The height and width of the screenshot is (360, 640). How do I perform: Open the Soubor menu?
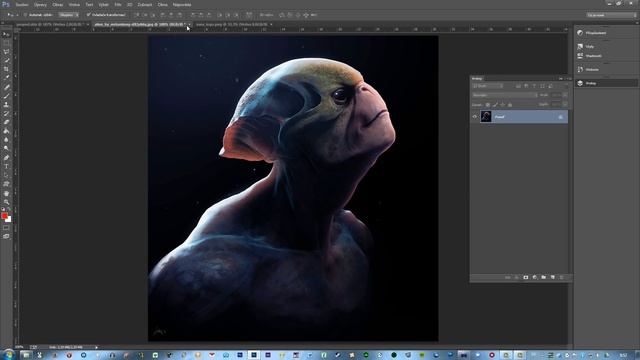(22, 5)
